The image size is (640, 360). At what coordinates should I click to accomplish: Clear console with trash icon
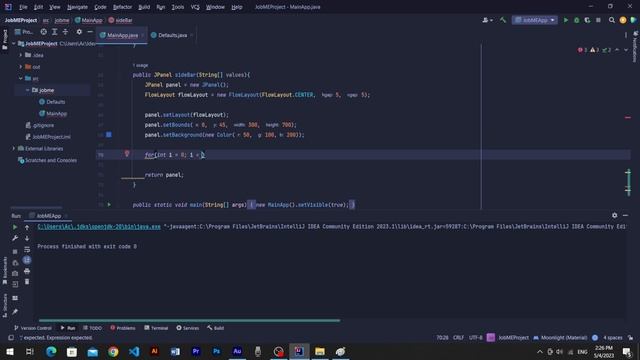point(27,282)
